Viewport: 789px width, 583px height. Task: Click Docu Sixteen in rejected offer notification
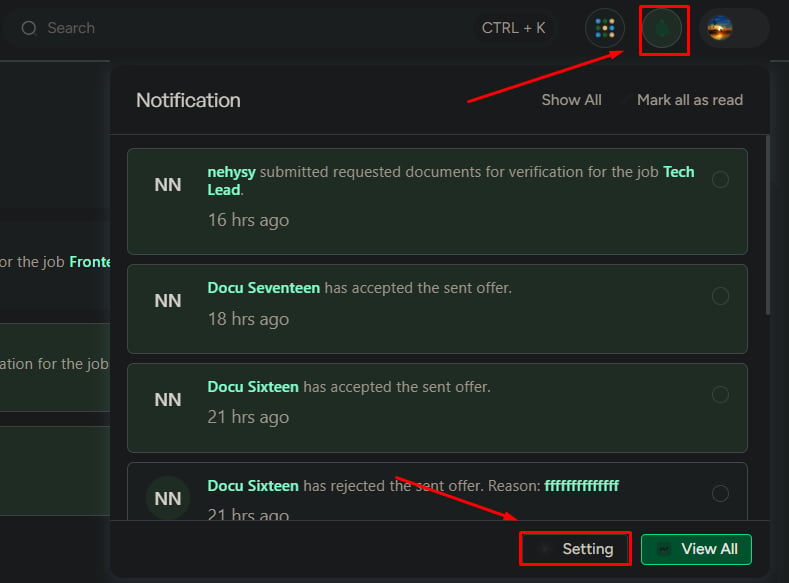[x=253, y=486]
